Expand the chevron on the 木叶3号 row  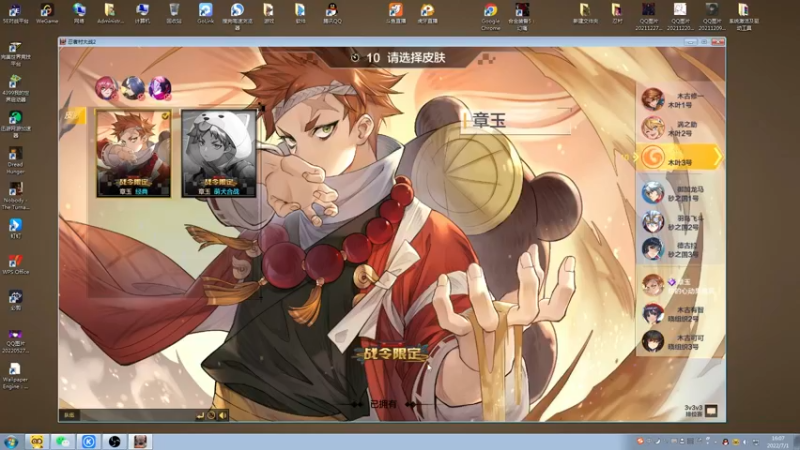(718, 157)
